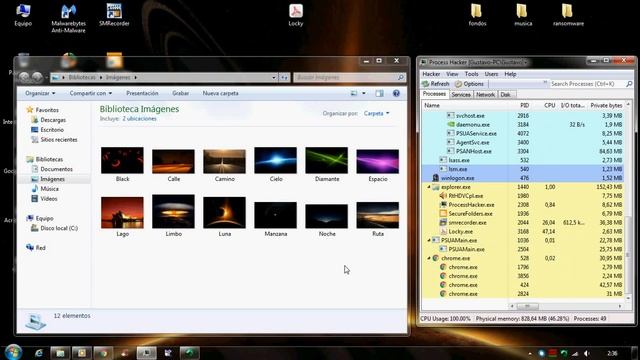Open the view options dropdown arrow in Explorer

[x=364, y=93]
